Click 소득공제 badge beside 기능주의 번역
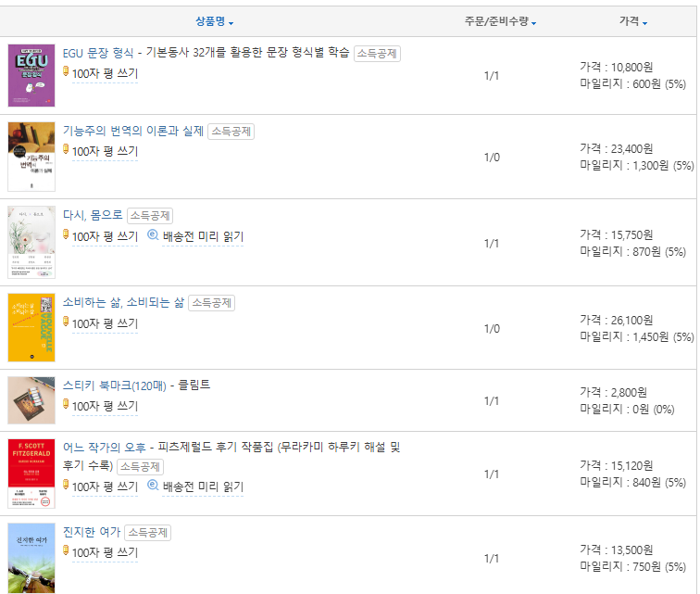 tap(231, 132)
